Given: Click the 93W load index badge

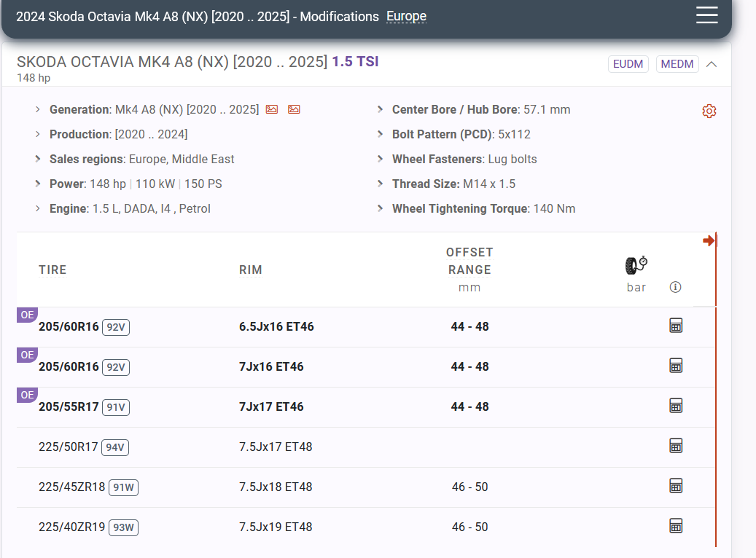Looking at the screenshot, I should point(123,527).
